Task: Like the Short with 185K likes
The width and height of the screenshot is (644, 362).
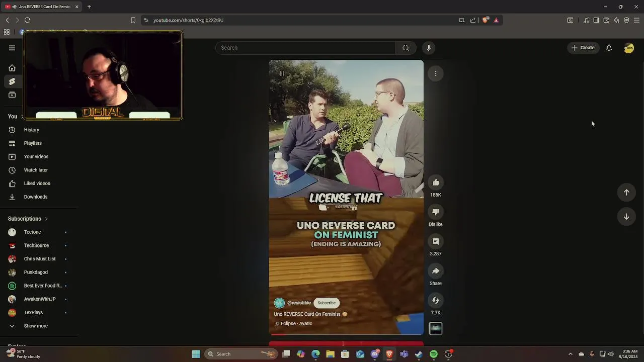Action: coord(436,183)
